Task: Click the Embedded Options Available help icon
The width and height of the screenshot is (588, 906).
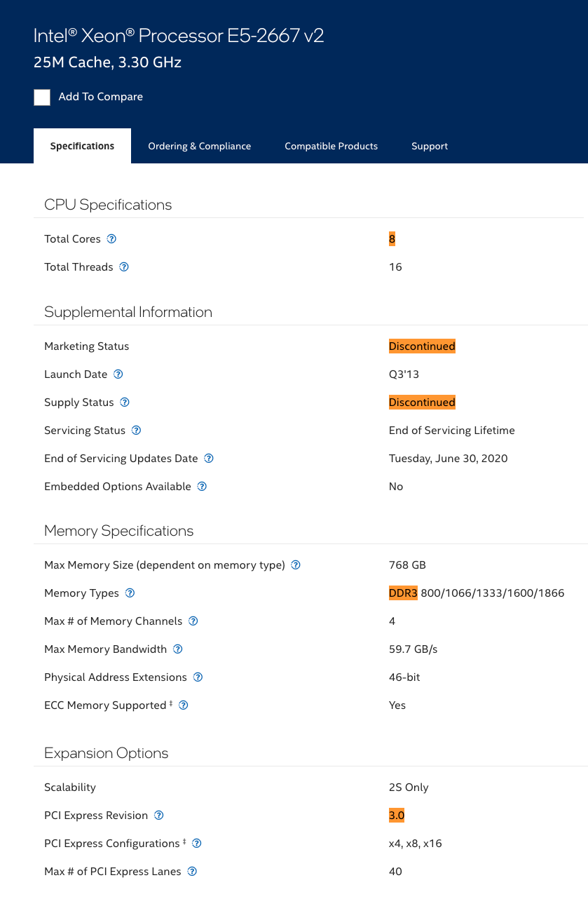Action: click(201, 486)
